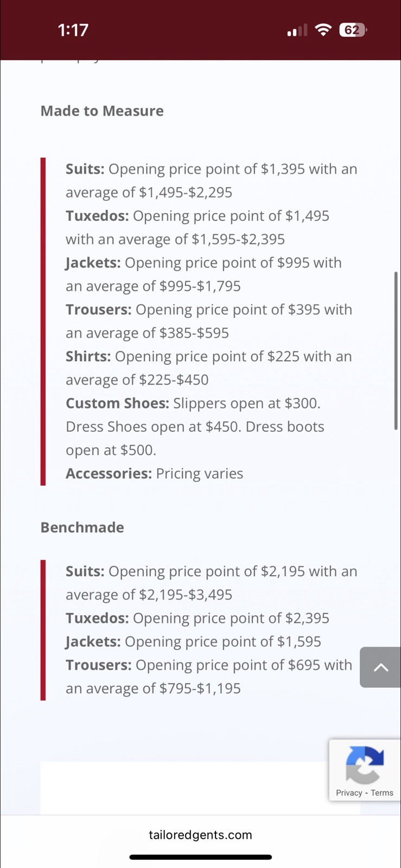Open the reCAPTCHA Terms link
This screenshot has width=401, height=868.
(382, 793)
